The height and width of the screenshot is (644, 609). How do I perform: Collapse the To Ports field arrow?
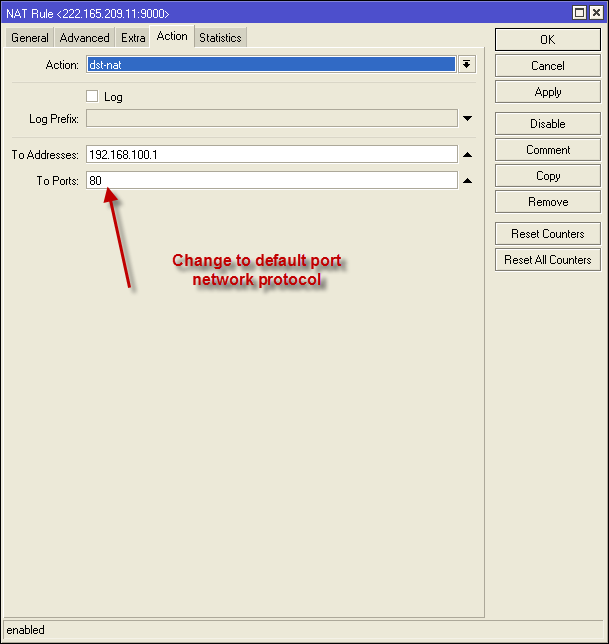pos(467,181)
